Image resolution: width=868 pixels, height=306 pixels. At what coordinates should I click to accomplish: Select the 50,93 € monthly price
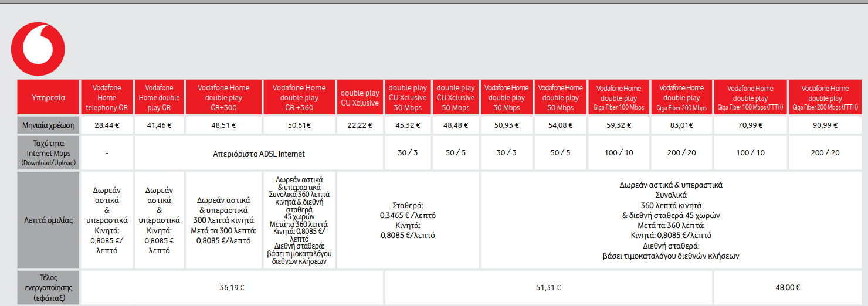(507, 125)
